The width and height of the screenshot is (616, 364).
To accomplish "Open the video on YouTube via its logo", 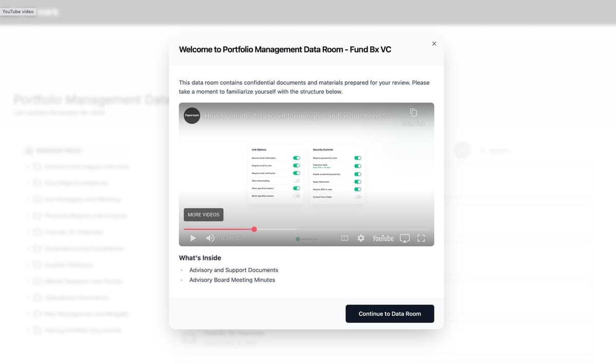I will click(382, 238).
